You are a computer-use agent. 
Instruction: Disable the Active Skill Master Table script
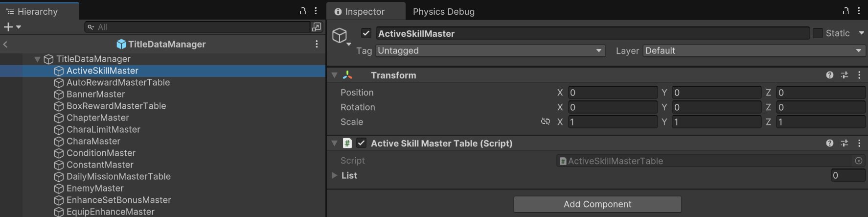[x=361, y=143]
